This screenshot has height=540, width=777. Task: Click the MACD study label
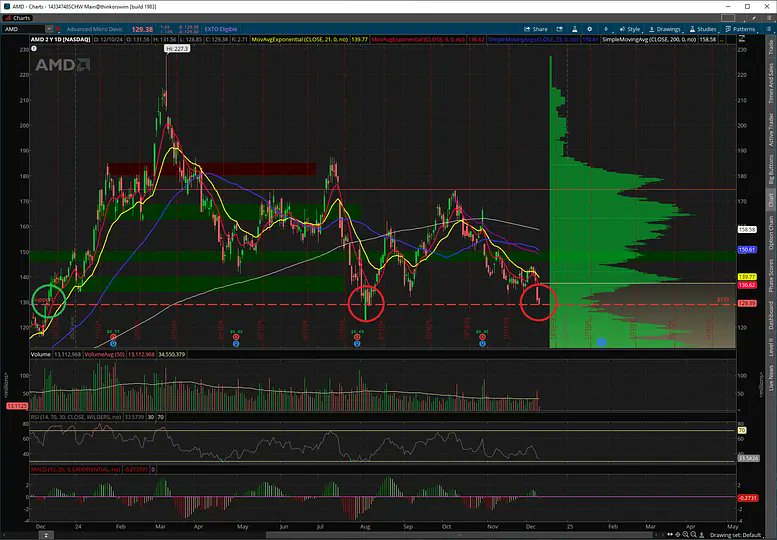(x=76, y=469)
